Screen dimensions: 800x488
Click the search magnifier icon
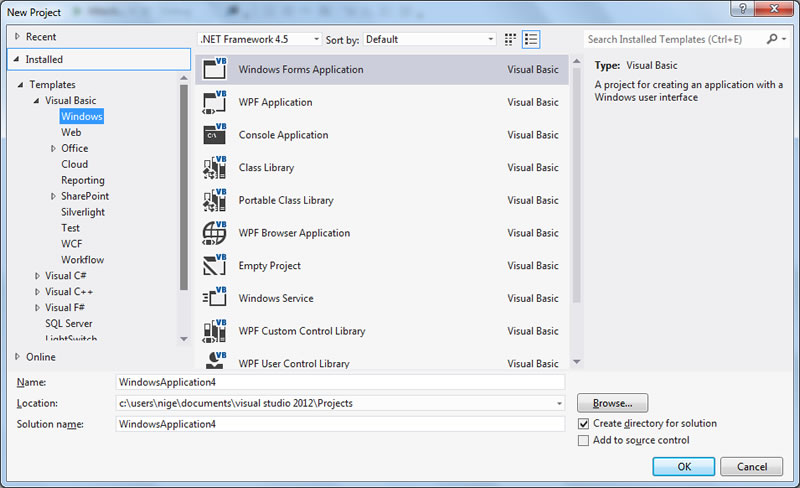point(772,39)
